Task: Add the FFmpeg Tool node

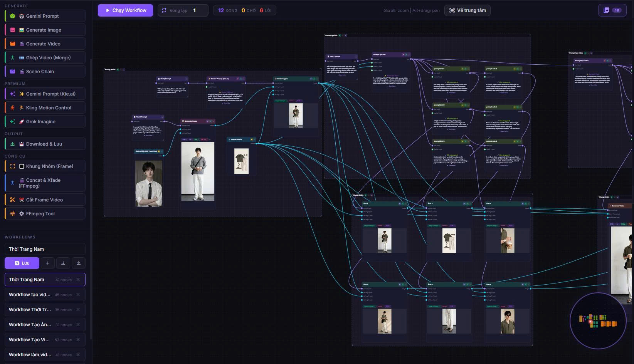Action: (45, 213)
